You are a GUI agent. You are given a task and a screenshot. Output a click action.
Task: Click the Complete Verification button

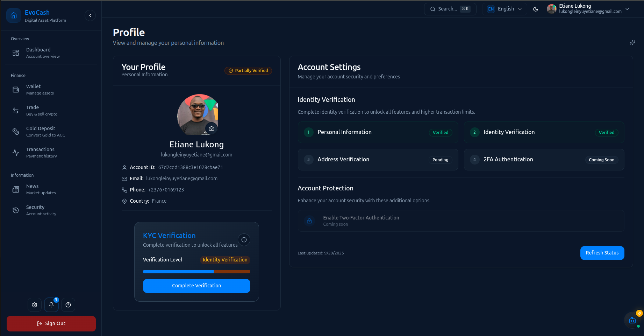[196, 286]
